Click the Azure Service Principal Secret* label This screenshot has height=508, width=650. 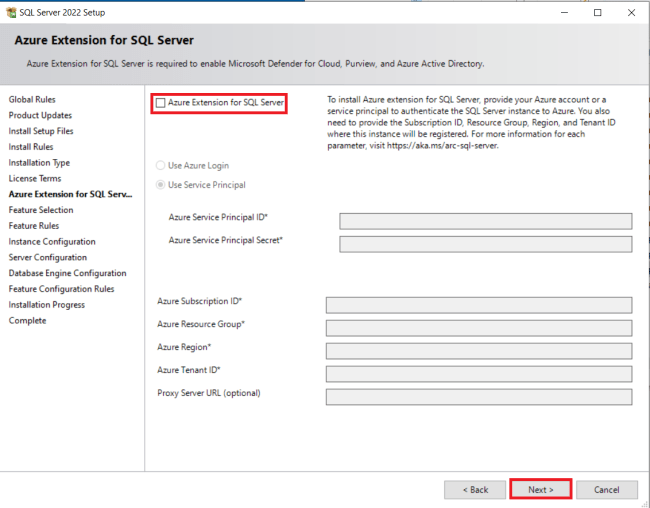click(x=226, y=240)
